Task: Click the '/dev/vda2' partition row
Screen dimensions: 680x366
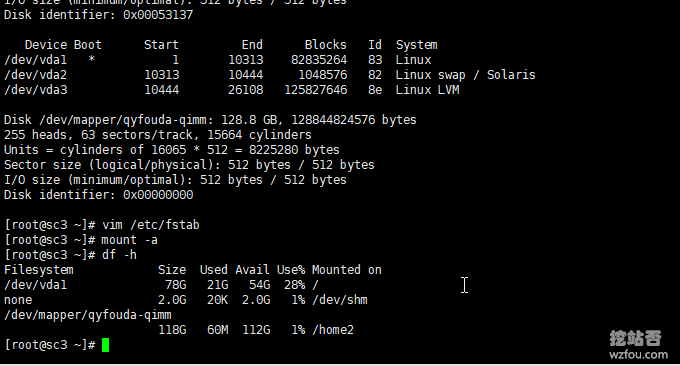Action: pyautogui.click(x=269, y=75)
